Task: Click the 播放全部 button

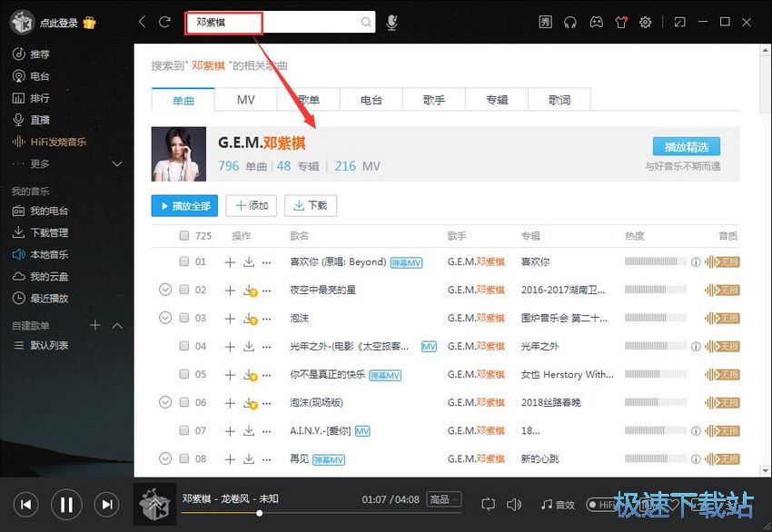Action: (184, 206)
